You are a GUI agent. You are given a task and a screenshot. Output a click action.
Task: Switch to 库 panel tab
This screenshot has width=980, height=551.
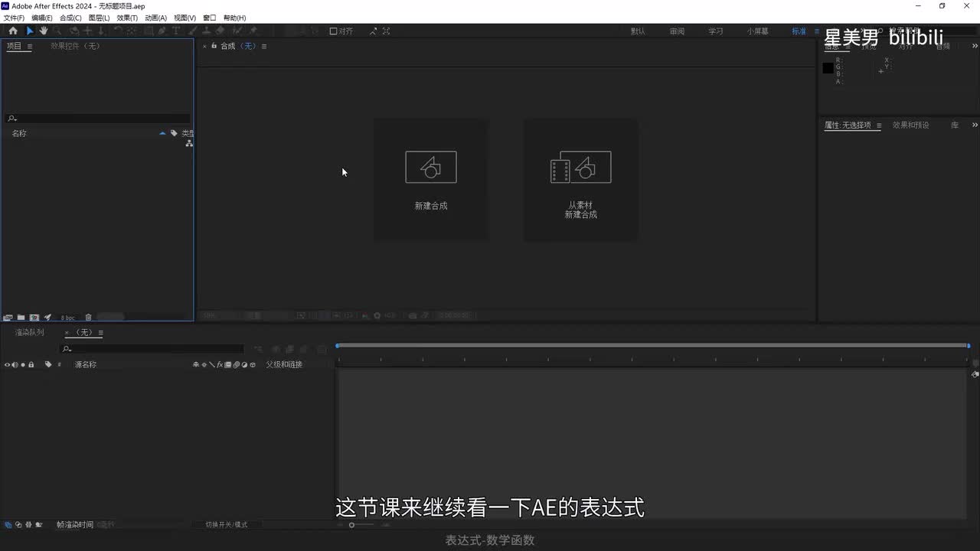(955, 125)
